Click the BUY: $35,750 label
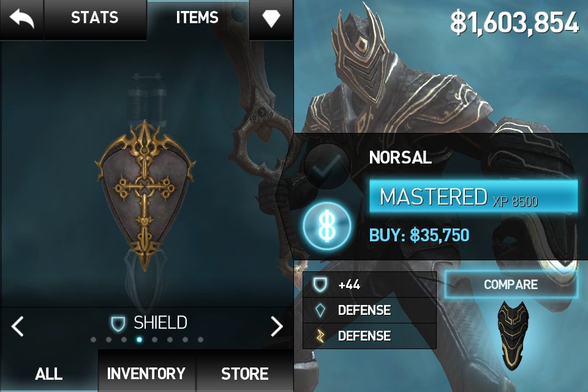The width and height of the screenshot is (588, 392). click(x=419, y=235)
